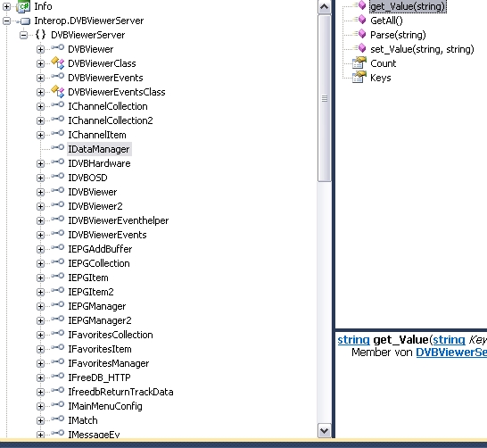Select the Count property
Image resolution: width=487 pixels, height=448 pixels.
tap(384, 63)
